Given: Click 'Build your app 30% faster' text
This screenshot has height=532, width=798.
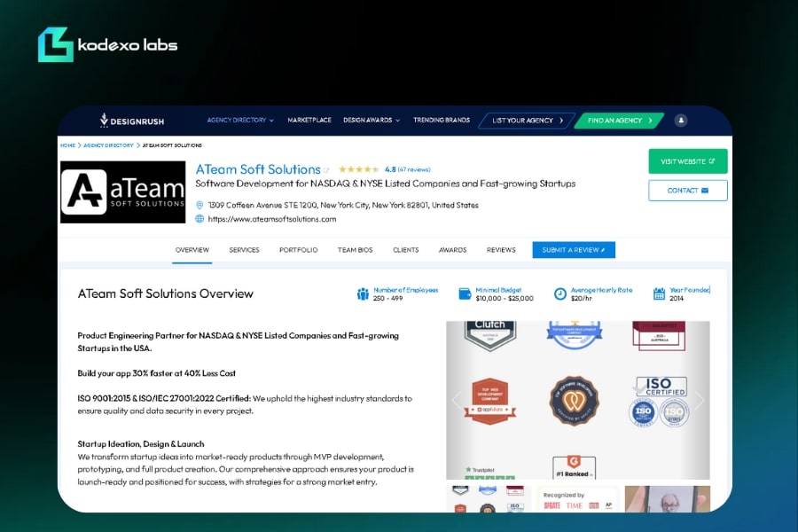Looking at the screenshot, I should pyautogui.click(x=156, y=373).
